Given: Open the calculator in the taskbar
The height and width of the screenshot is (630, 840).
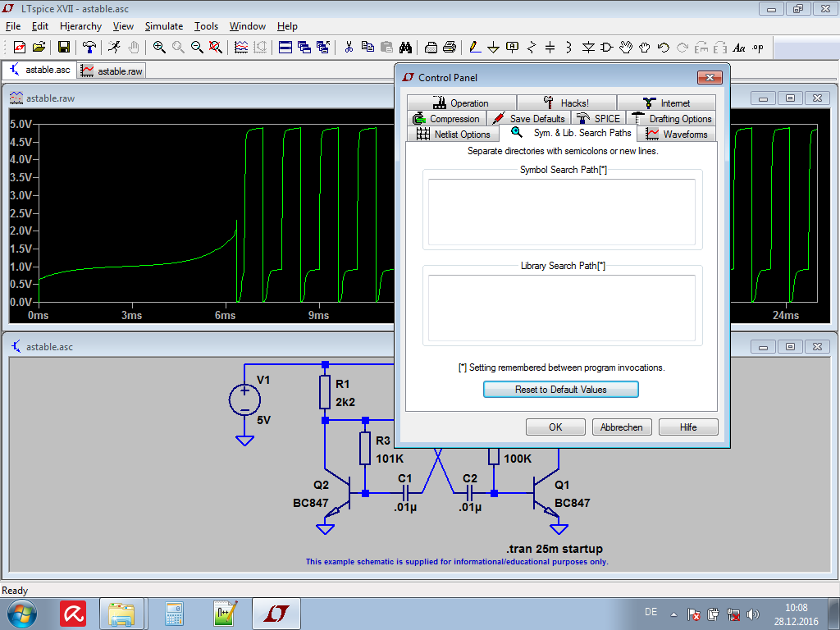Looking at the screenshot, I should coord(174,614).
